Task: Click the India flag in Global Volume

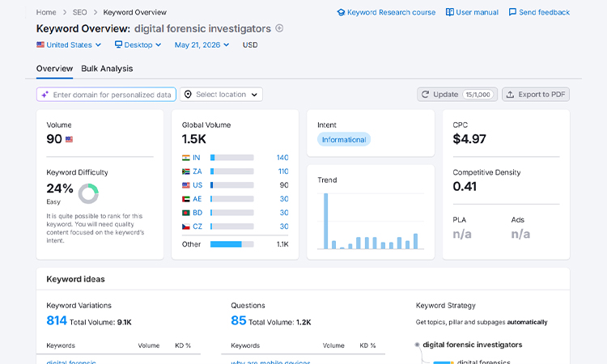Action: coord(186,158)
